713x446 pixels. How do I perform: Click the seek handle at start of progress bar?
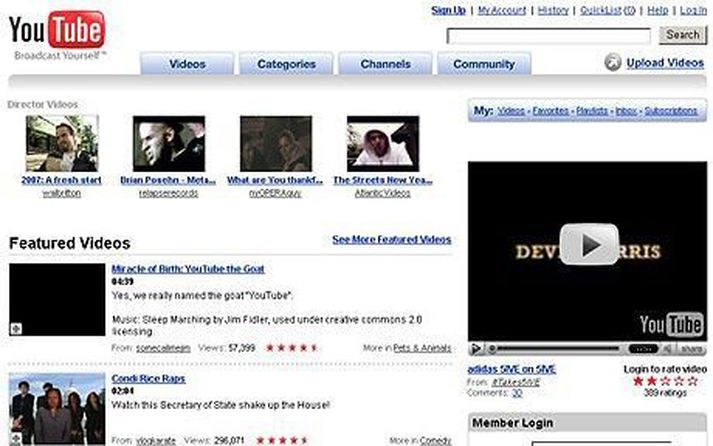click(x=492, y=349)
